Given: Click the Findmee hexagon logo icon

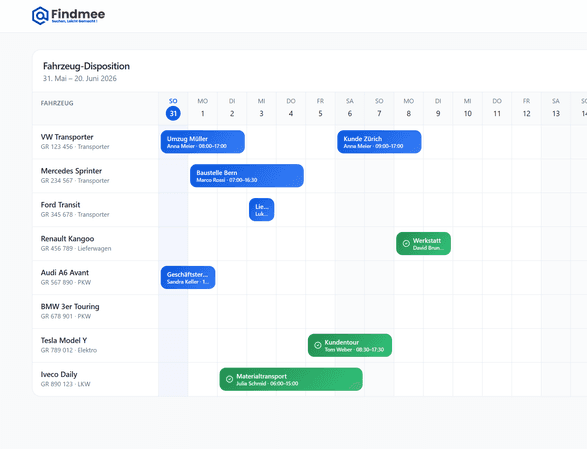Looking at the screenshot, I should click(x=40, y=16).
